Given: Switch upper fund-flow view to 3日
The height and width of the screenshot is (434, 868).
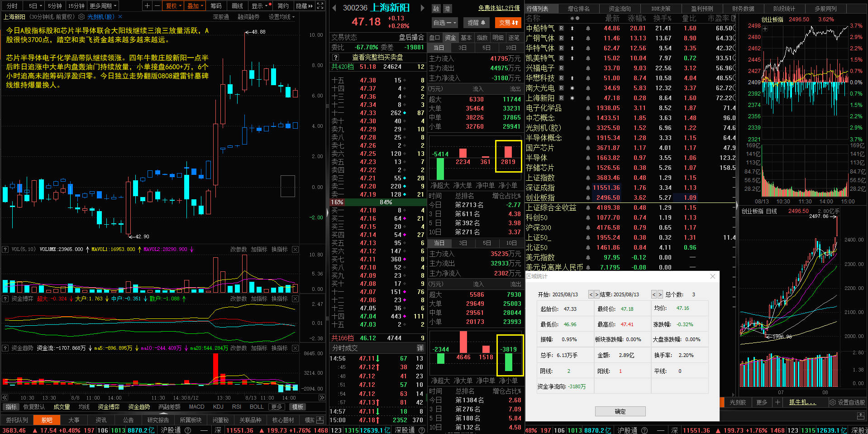Looking at the screenshot, I should point(463,48).
